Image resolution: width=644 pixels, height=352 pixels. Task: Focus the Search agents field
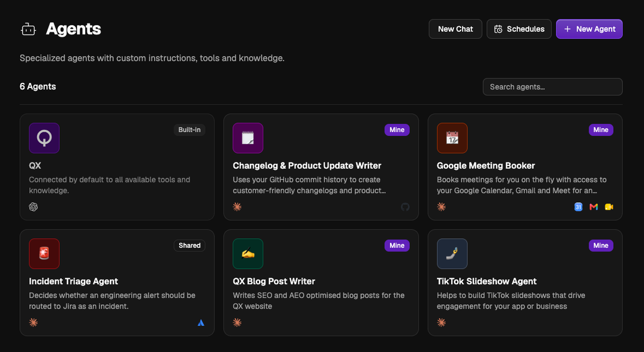553,87
